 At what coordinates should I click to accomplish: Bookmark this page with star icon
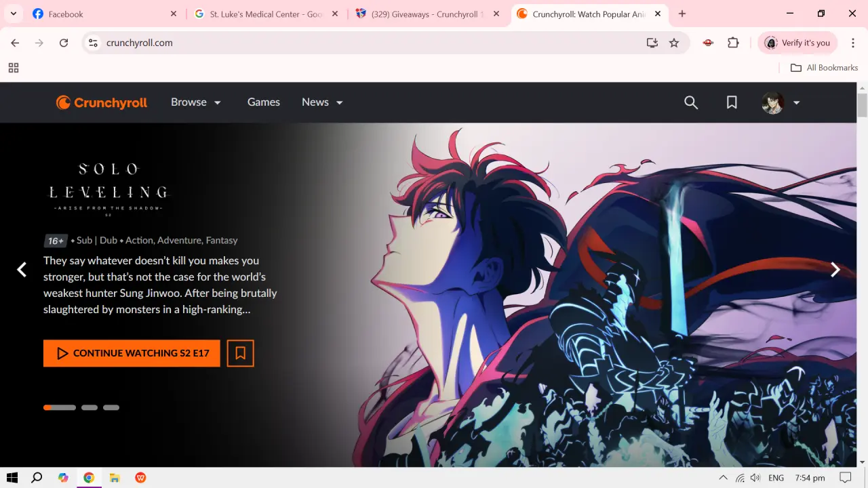click(x=674, y=43)
